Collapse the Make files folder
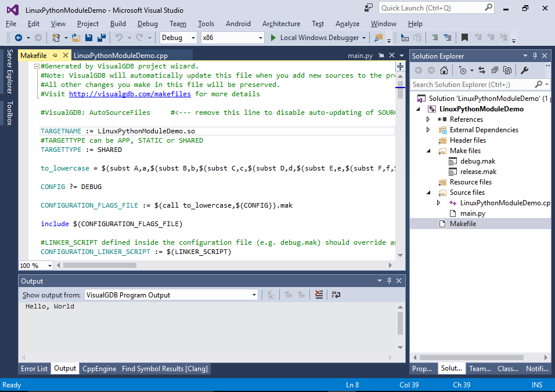 coord(428,151)
